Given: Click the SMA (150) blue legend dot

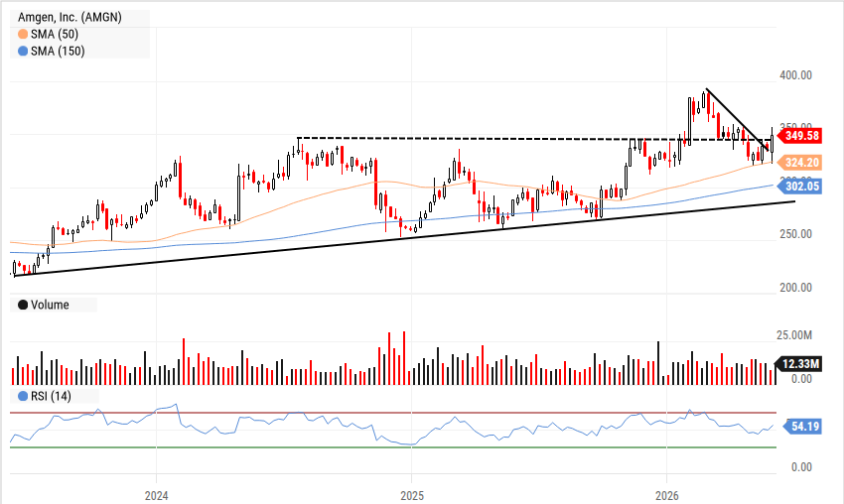Looking at the screenshot, I should pyautogui.click(x=23, y=52).
